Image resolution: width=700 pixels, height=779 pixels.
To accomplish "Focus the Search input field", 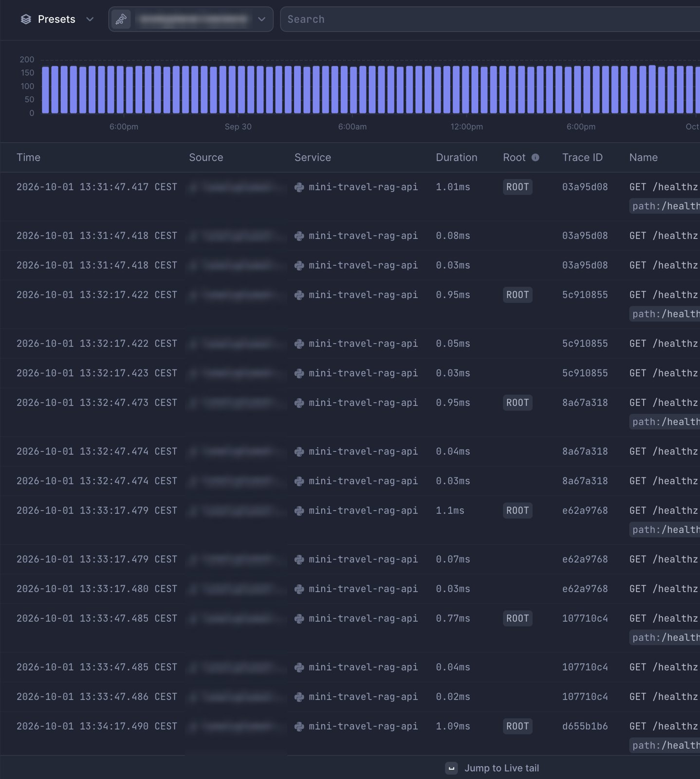I will [x=490, y=19].
